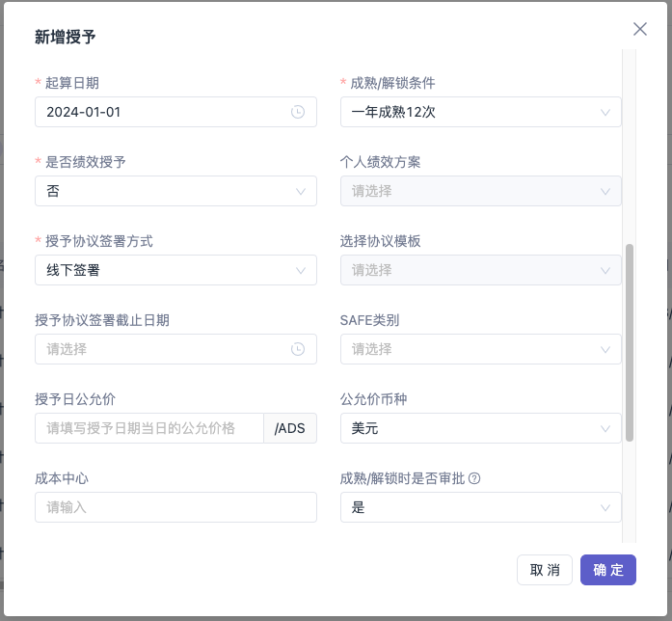The width and height of the screenshot is (672, 621).
Task: Click the 授予日公允价 label
Action: pyautogui.click(x=75, y=399)
